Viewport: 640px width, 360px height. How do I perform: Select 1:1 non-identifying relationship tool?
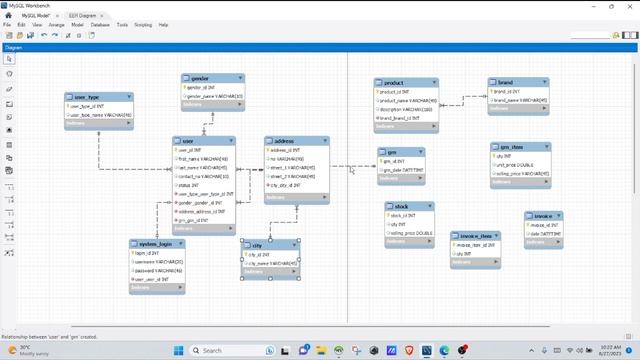9,187
